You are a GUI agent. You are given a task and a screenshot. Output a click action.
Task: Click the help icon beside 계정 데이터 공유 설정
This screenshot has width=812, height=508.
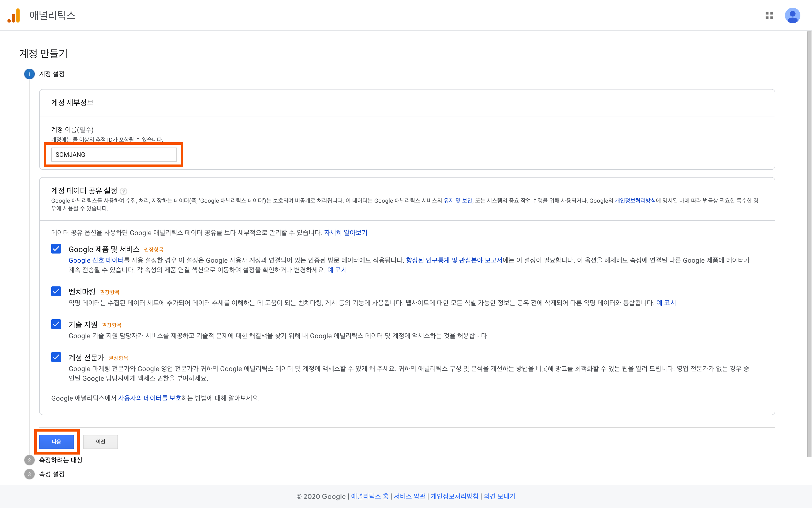[123, 191]
